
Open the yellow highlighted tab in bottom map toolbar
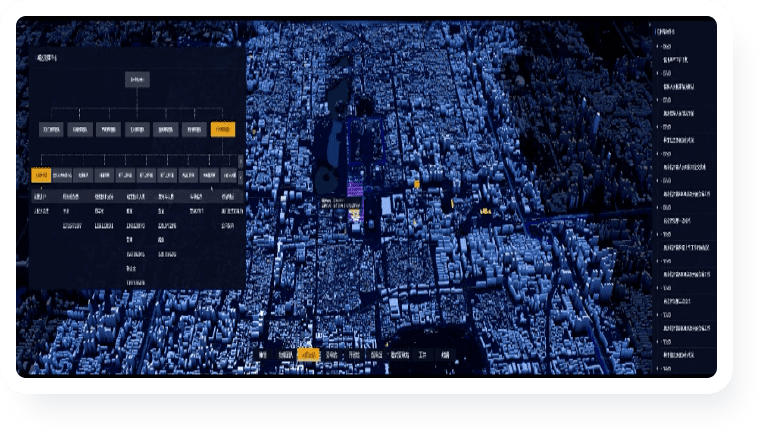point(308,355)
